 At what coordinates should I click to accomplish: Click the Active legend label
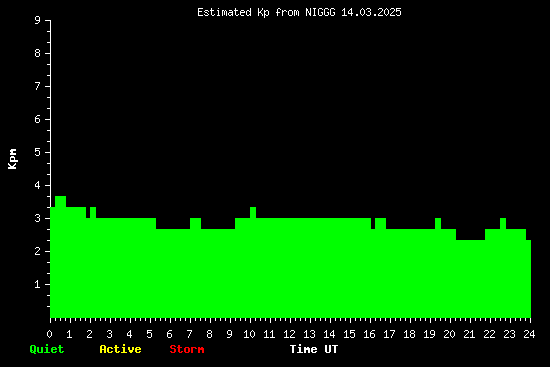tap(120, 349)
